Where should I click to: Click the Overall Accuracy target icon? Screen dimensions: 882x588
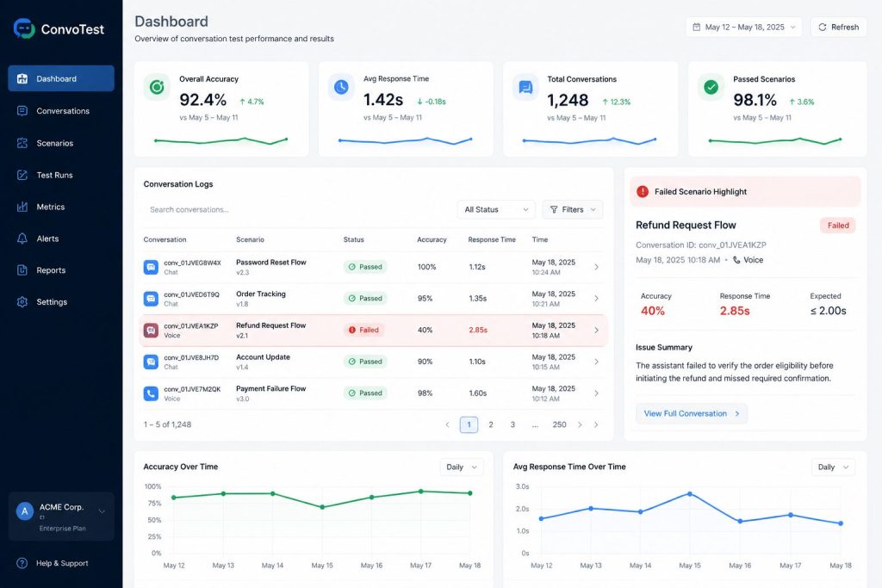157,87
